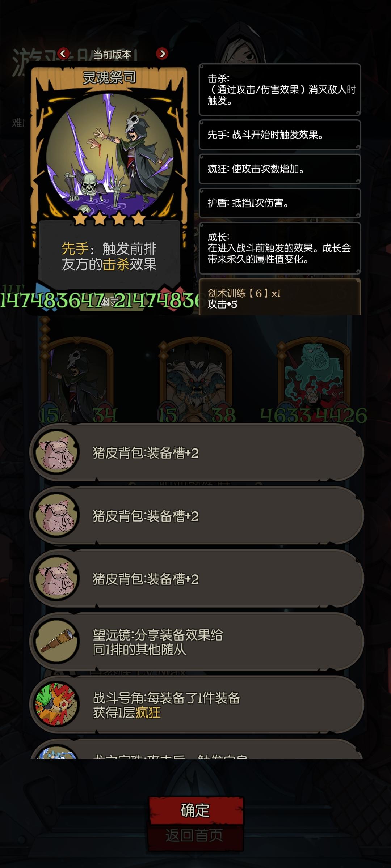The width and height of the screenshot is (391, 868).
Task: Tap the 护盾 shield keyword tooltip
Action: [280, 203]
